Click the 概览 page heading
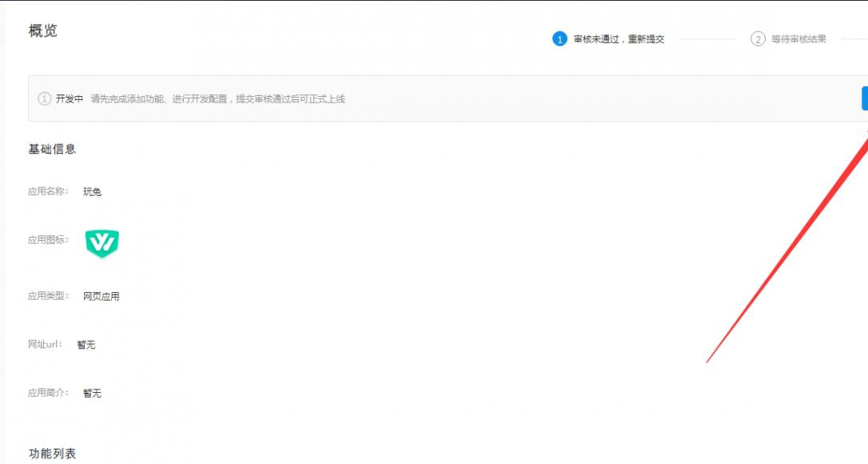The height and width of the screenshot is (464, 868). click(x=43, y=31)
